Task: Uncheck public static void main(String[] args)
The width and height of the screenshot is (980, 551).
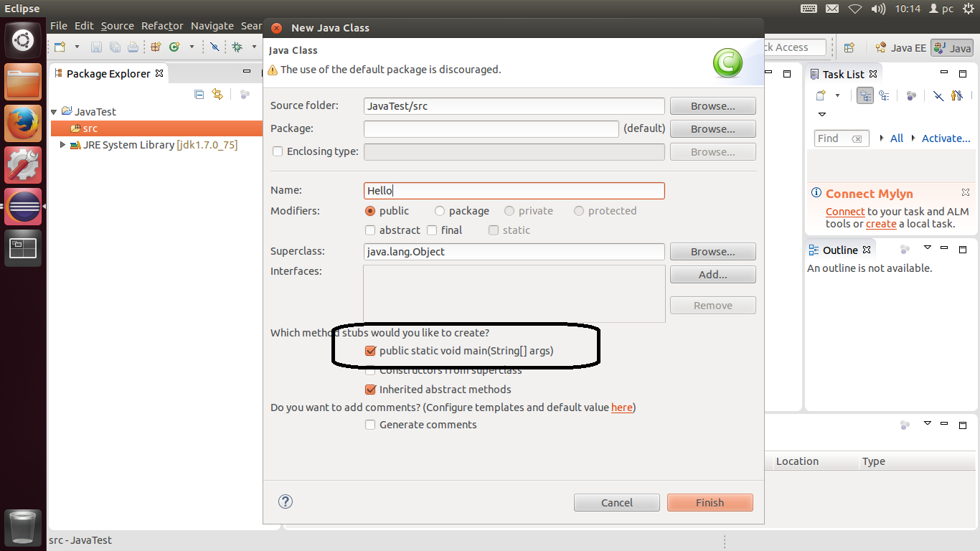Action: click(370, 351)
